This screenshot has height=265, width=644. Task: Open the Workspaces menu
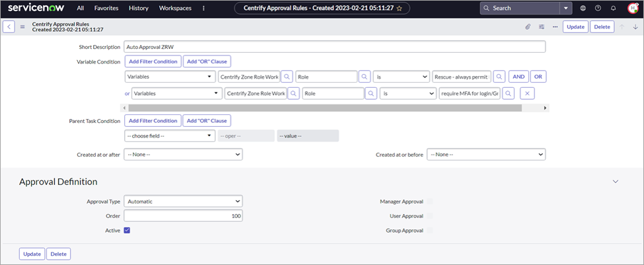coord(175,8)
